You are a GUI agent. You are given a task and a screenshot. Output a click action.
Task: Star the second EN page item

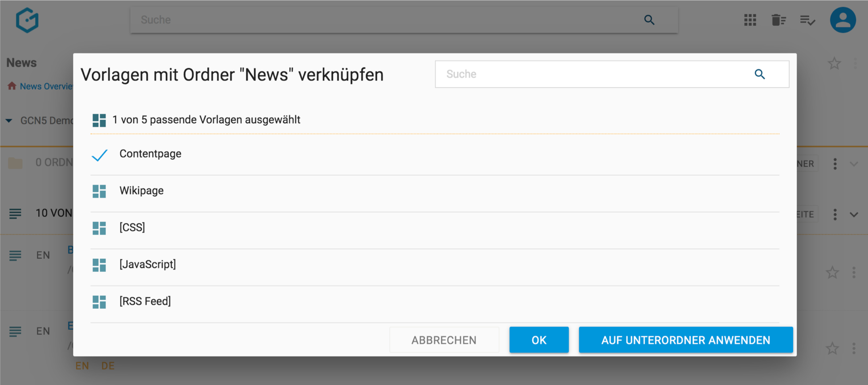point(832,348)
